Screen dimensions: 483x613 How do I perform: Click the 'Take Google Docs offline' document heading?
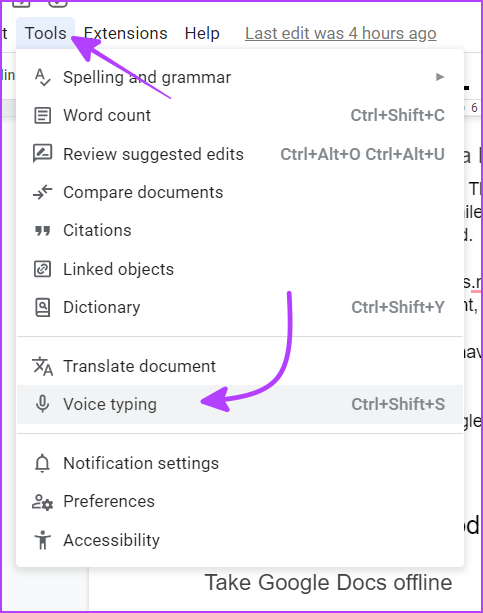(328, 583)
